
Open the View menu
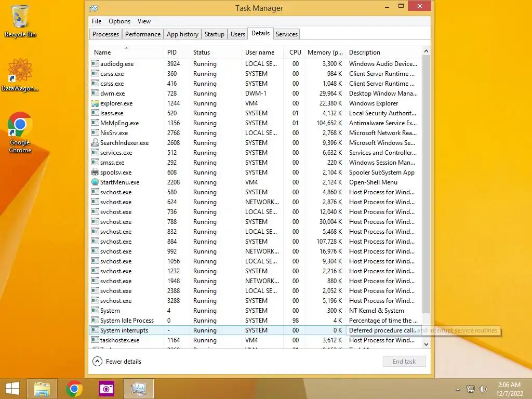tap(144, 21)
